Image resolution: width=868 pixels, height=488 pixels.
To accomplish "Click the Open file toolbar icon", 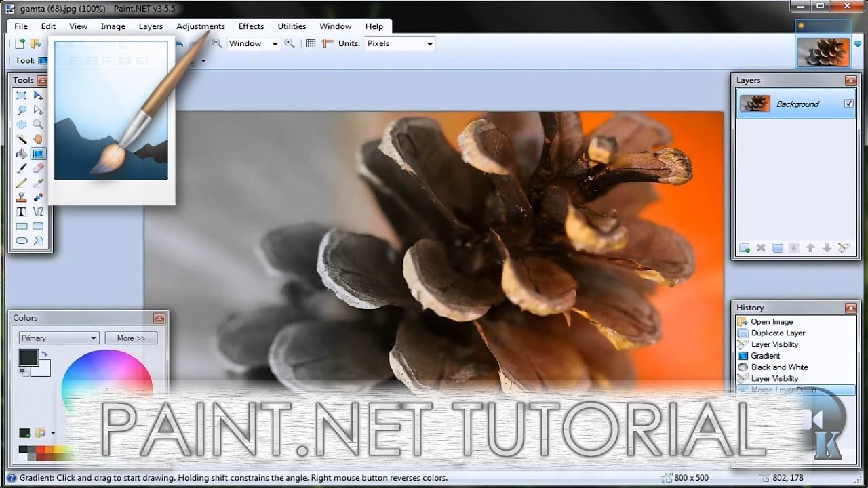I will click(35, 43).
